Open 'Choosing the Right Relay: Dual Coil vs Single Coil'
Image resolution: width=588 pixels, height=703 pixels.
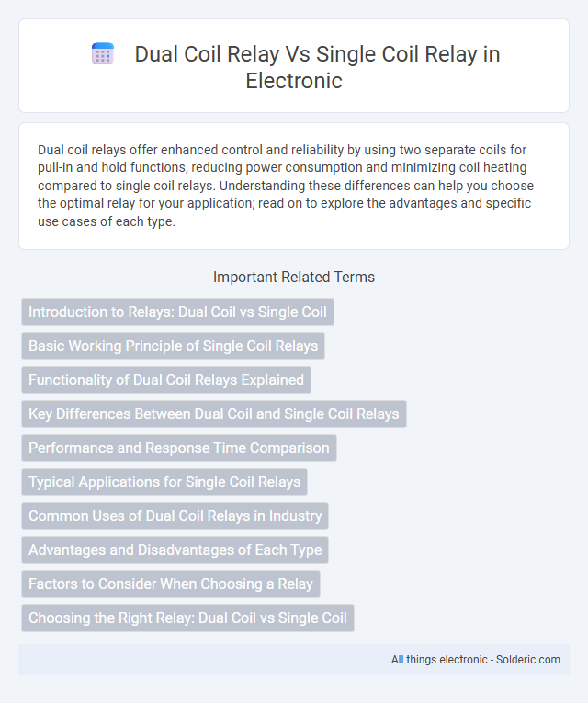pyautogui.click(x=187, y=618)
